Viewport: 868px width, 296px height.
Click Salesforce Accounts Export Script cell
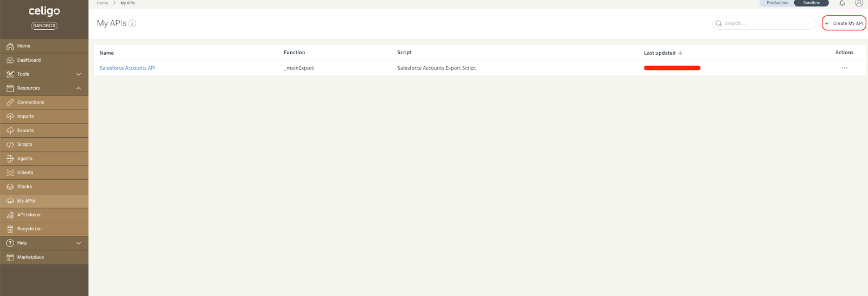click(437, 68)
